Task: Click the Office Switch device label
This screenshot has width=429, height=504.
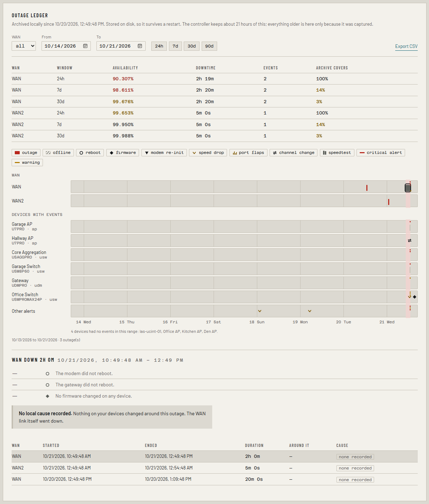Action: pos(25,295)
